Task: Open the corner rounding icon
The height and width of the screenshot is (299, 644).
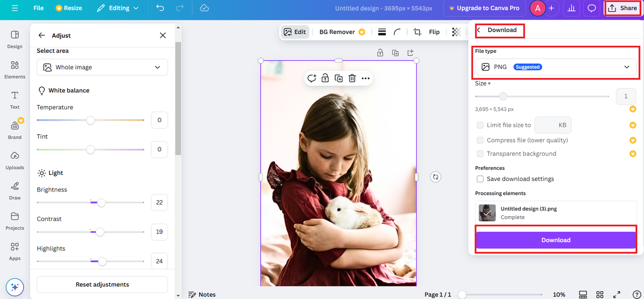Action: [x=397, y=32]
